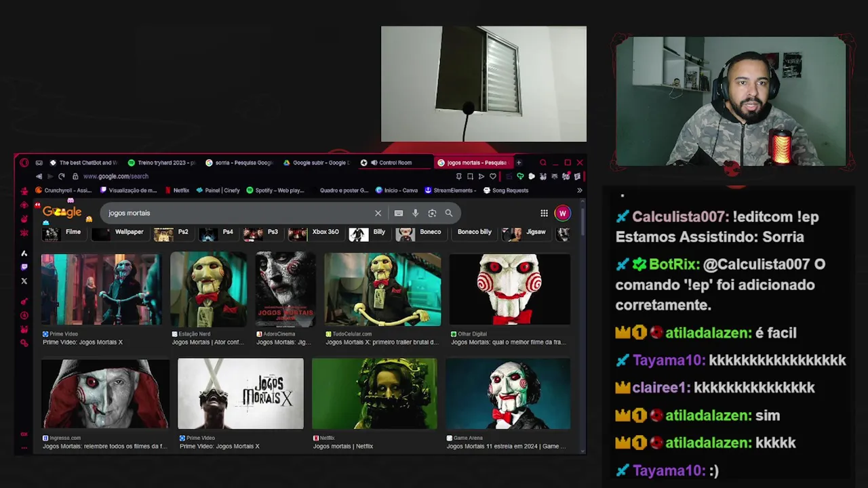
Task: Clear the search box with the X icon
Action: pyautogui.click(x=378, y=213)
